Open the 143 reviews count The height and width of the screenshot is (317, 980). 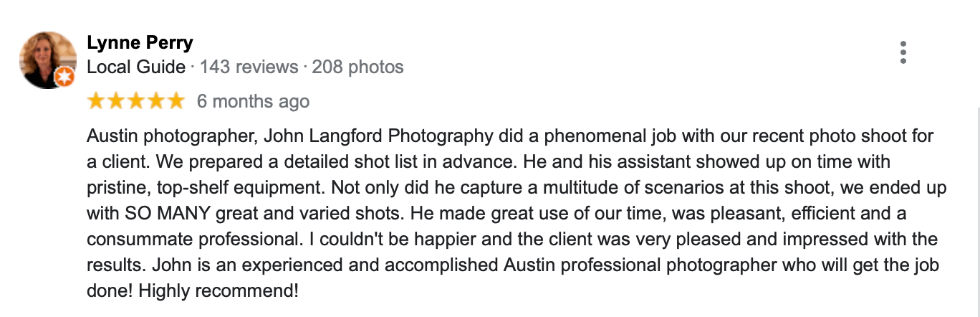click(249, 67)
